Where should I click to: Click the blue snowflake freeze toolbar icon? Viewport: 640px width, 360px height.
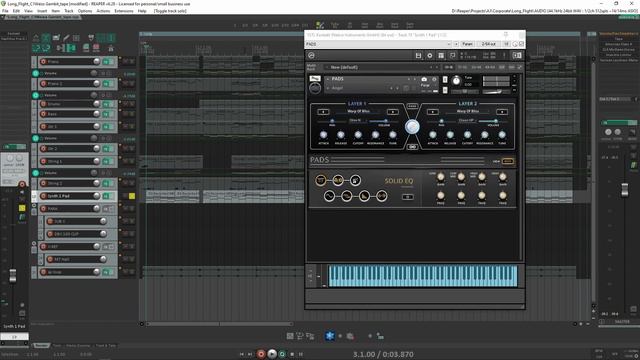329,336
